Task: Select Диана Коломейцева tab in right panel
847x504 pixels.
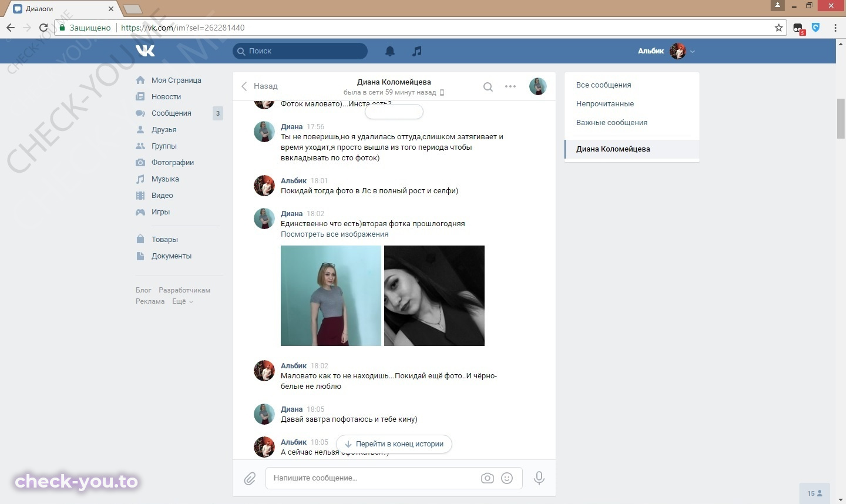Action: tap(632, 149)
